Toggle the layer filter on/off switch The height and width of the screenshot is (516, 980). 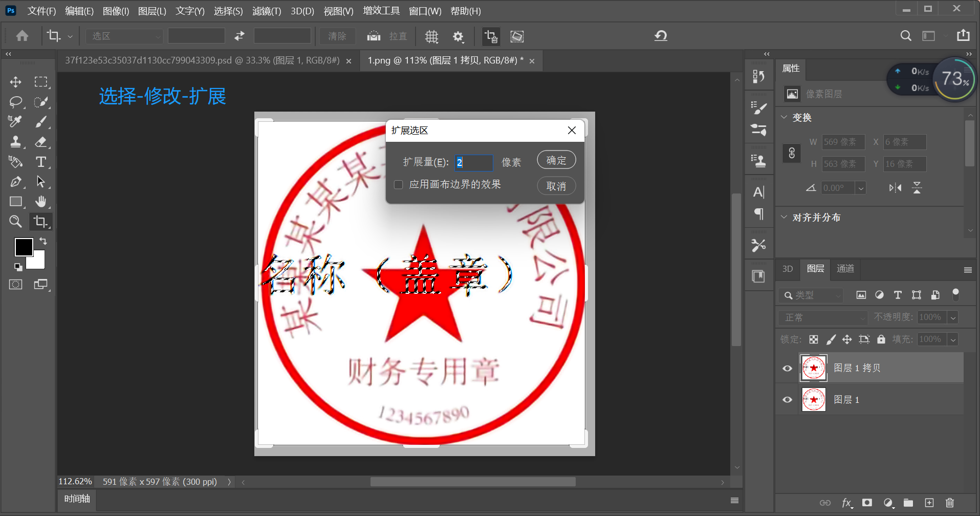click(955, 294)
